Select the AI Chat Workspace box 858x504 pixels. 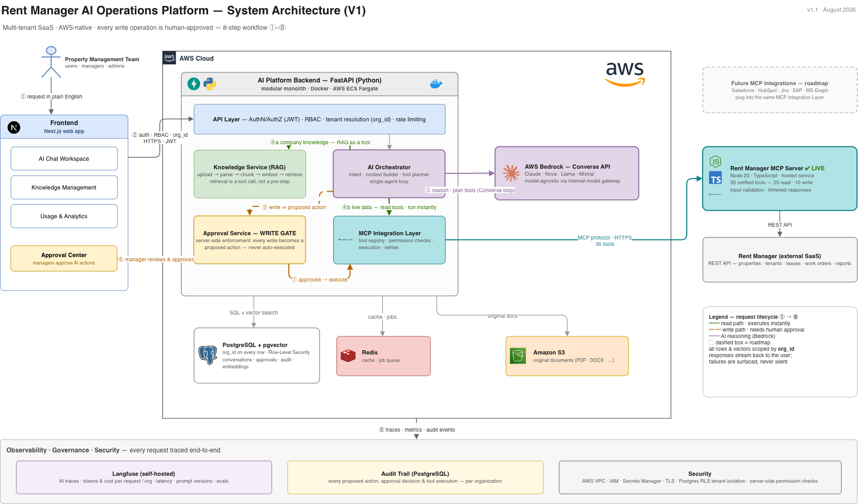click(x=64, y=159)
